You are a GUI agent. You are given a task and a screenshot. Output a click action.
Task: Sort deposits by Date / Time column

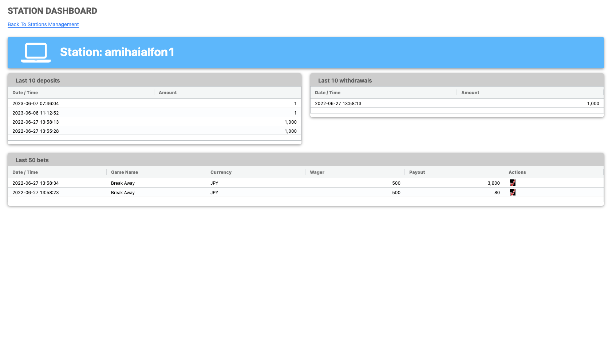pyautogui.click(x=25, y=93)
